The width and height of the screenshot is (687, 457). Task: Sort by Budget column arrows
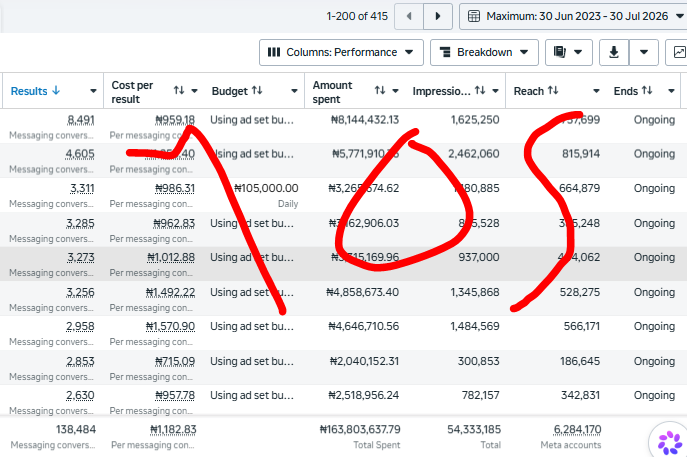coord(257,90)
